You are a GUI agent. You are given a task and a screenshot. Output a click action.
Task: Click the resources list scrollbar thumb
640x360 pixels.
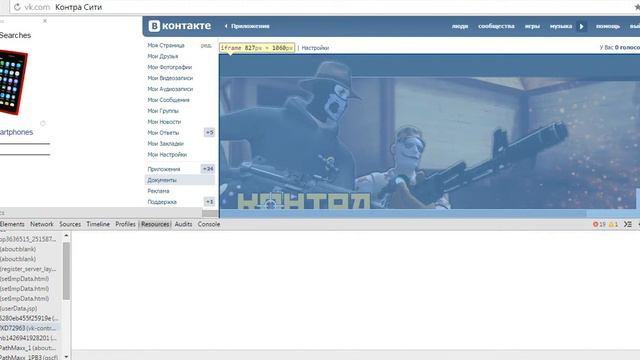pyautogui.click(x=66, y=271)
